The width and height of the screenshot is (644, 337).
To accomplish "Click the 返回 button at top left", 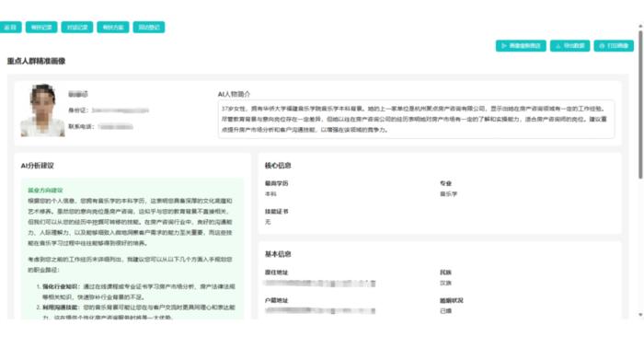I will (10, 27).
